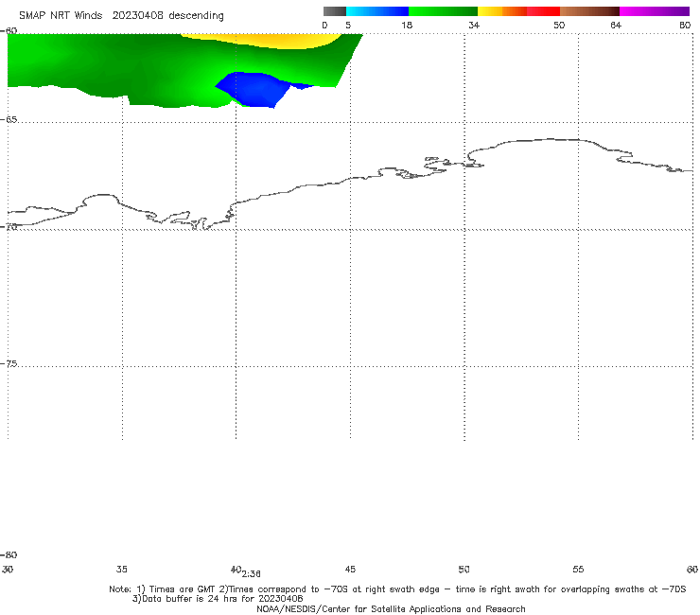Screen dimensions: 700x615
Task: Click the longitude axis label '30'
Action: (x=8, y=570)
